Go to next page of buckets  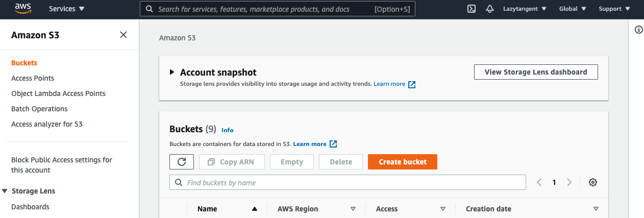[x=569, y=182]
